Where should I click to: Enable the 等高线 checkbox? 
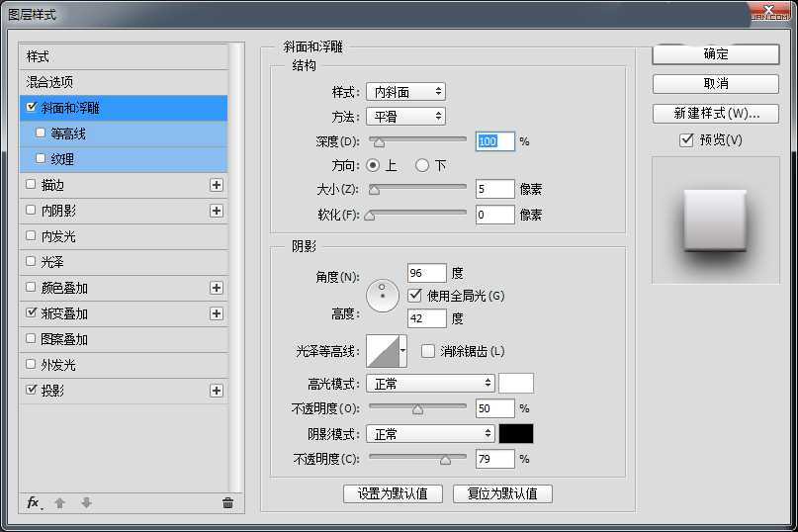[41, 133]
